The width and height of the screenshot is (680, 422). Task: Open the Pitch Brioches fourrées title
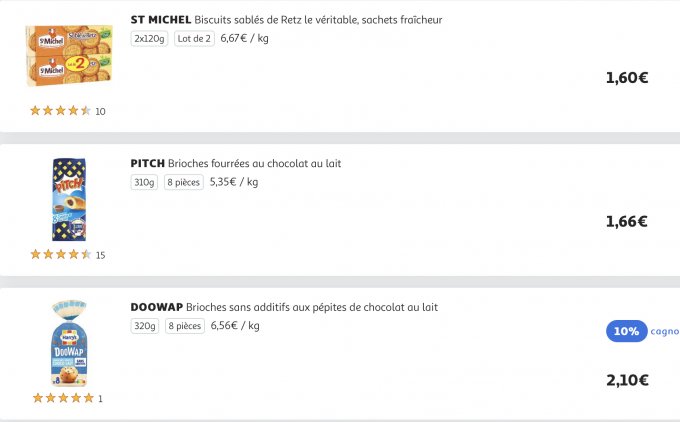pyautogui.click(x=236, y=164)
